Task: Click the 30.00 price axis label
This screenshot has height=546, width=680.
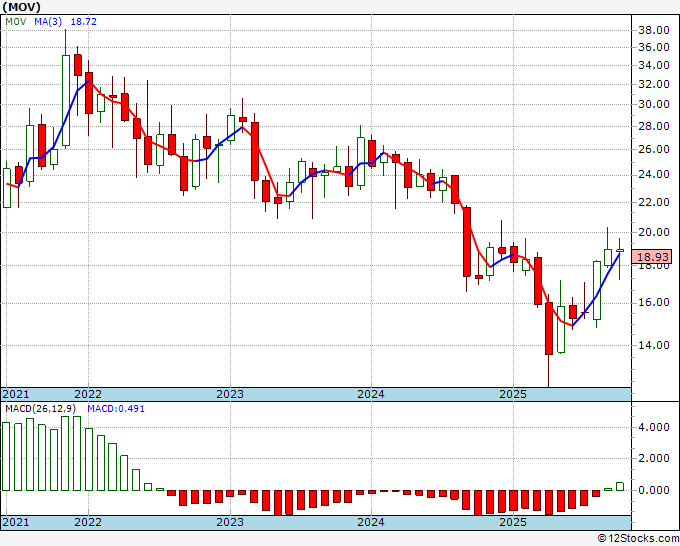Action: (654, 104)
